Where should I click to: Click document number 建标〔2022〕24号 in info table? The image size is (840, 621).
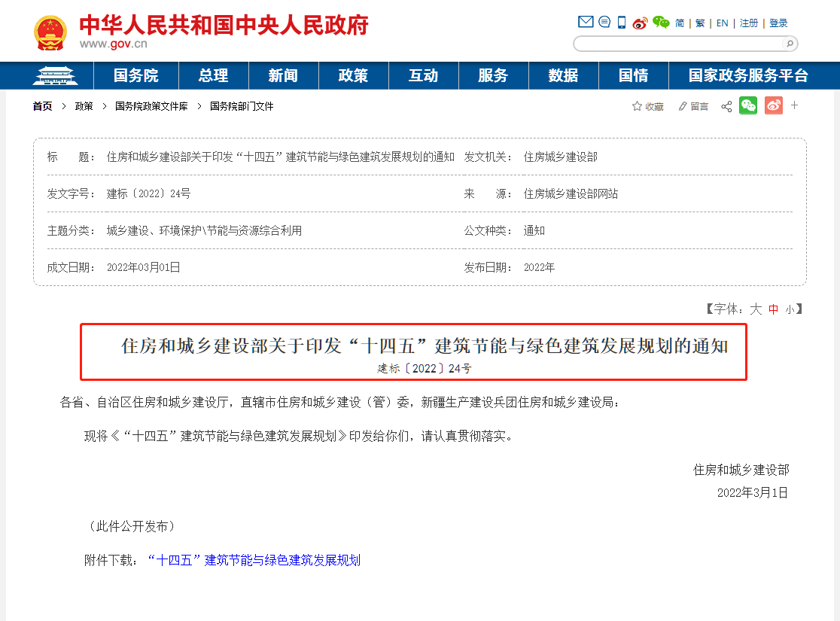[x=148, y=193]
